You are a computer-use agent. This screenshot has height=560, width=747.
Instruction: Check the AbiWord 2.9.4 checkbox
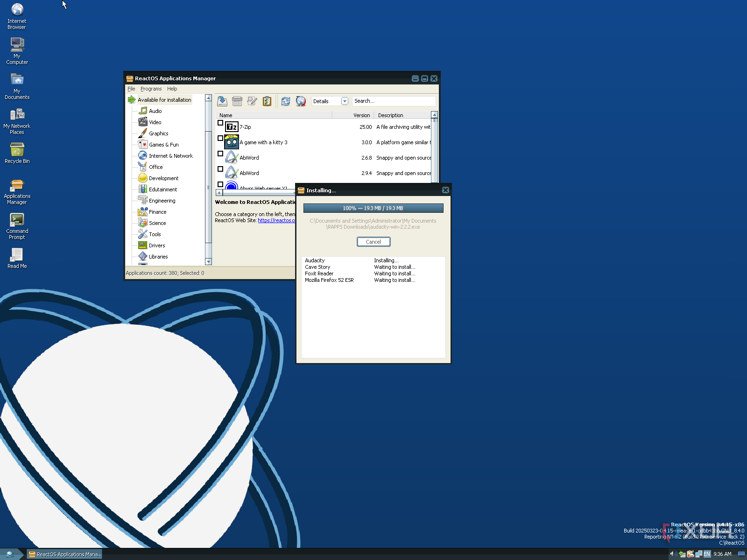220,169
